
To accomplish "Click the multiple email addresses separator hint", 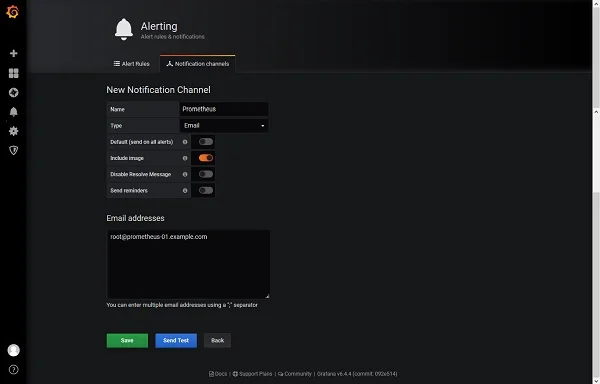I will [182, 305].
